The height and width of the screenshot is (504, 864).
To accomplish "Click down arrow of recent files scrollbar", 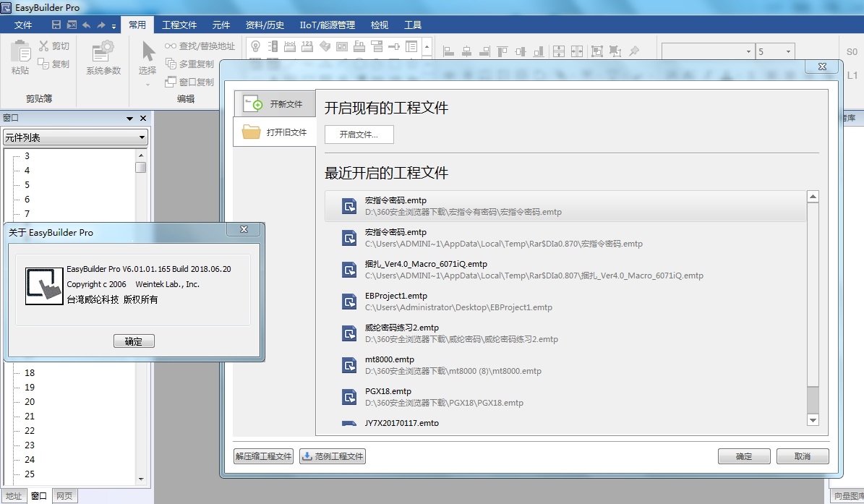I will point(813,420).
